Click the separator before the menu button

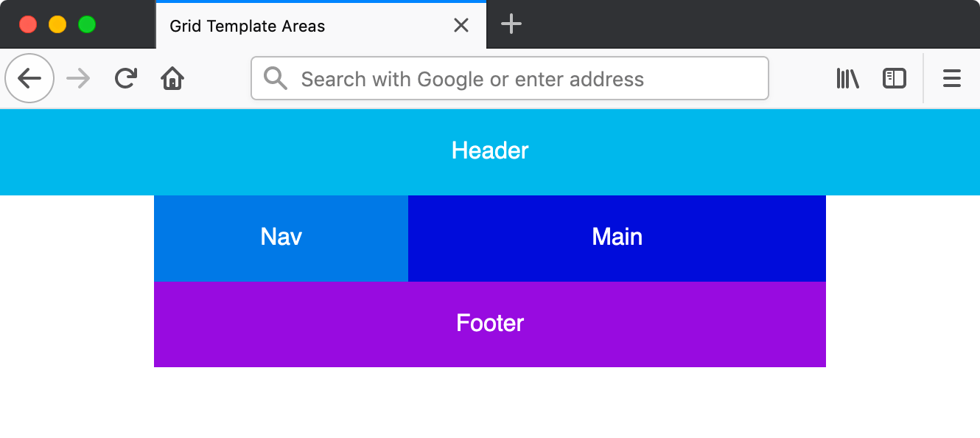pyautogui.click(x=923, y=78)
